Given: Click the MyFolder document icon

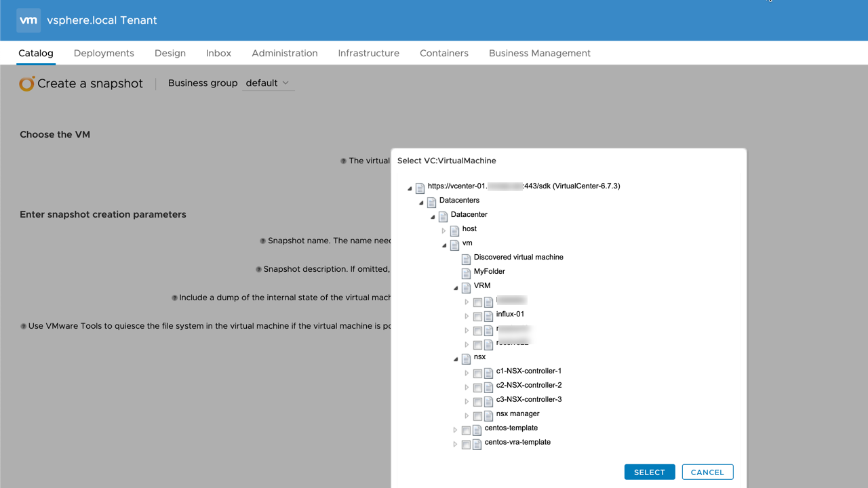Looking at the screenshot, I should [466, 273].
